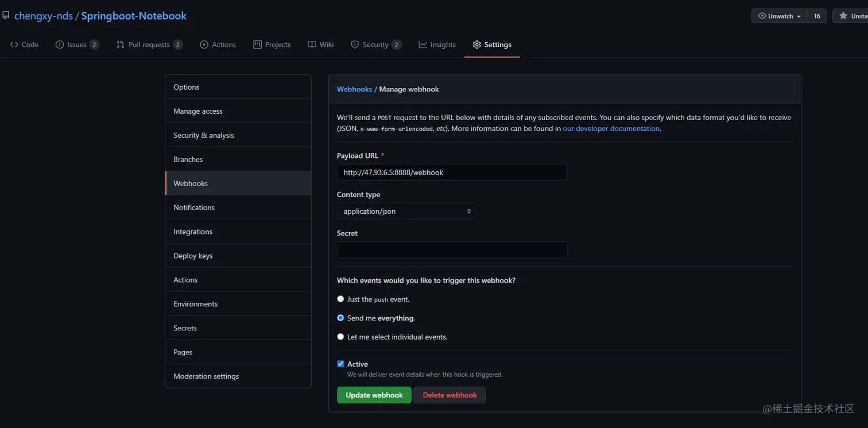The image size is (868, 428).
Task: Open Pages settings page
Action: coord(238,353)
